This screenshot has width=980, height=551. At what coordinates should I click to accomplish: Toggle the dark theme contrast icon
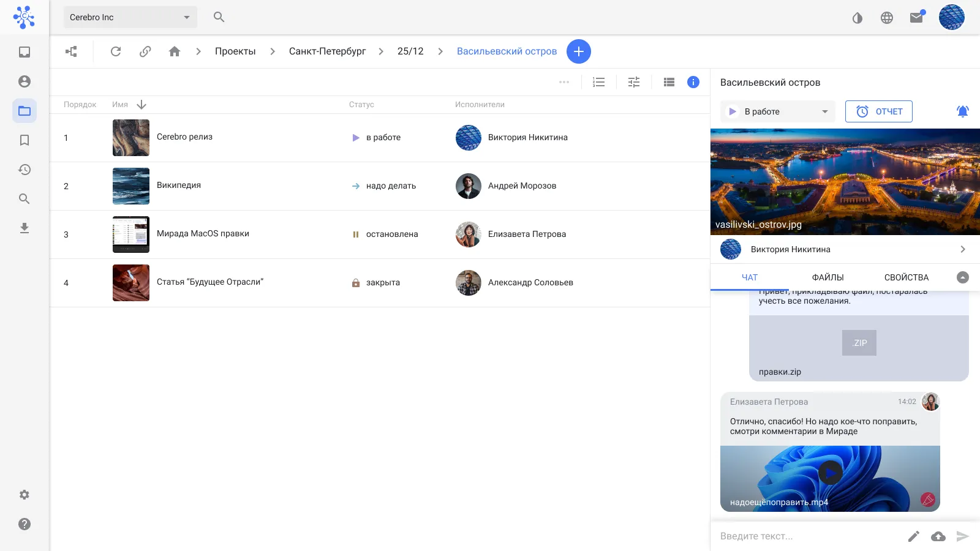click(x=858, y=18)
